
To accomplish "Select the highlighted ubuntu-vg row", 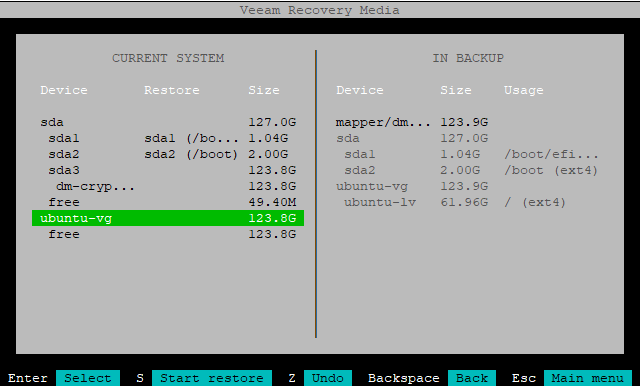I will [168, 218].
